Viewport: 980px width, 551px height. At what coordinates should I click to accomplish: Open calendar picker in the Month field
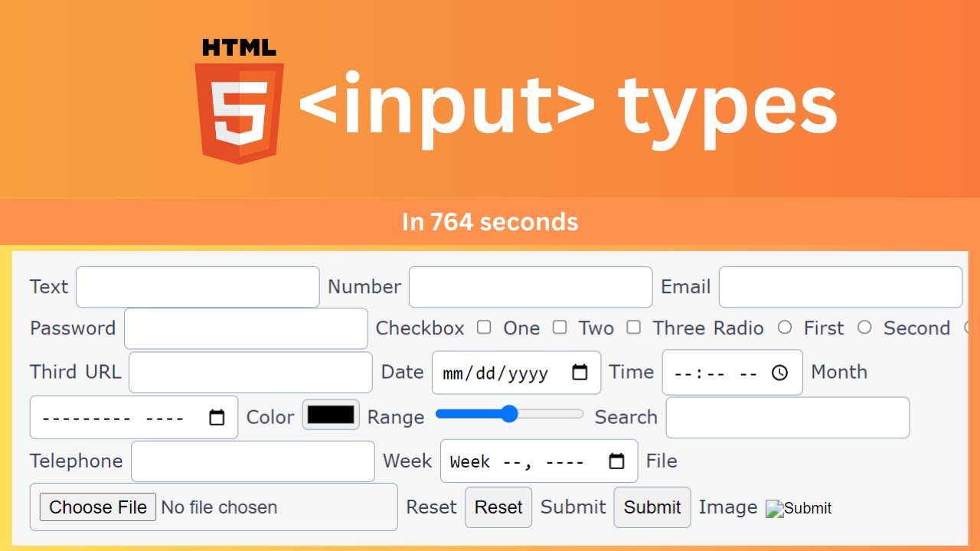tap(217, 418)
